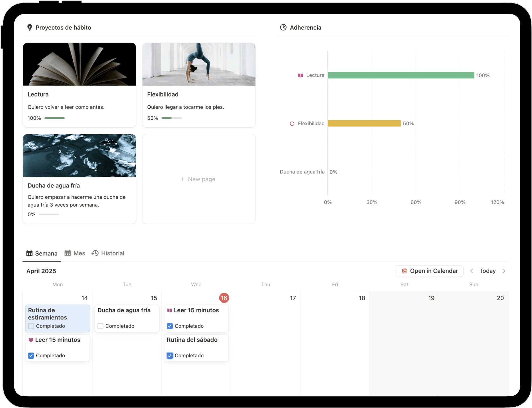The width and height of the screenshot is (532, 408).
Task: Click the Flexibilidad 50% progress bar on card
Action: pos(172,118)
